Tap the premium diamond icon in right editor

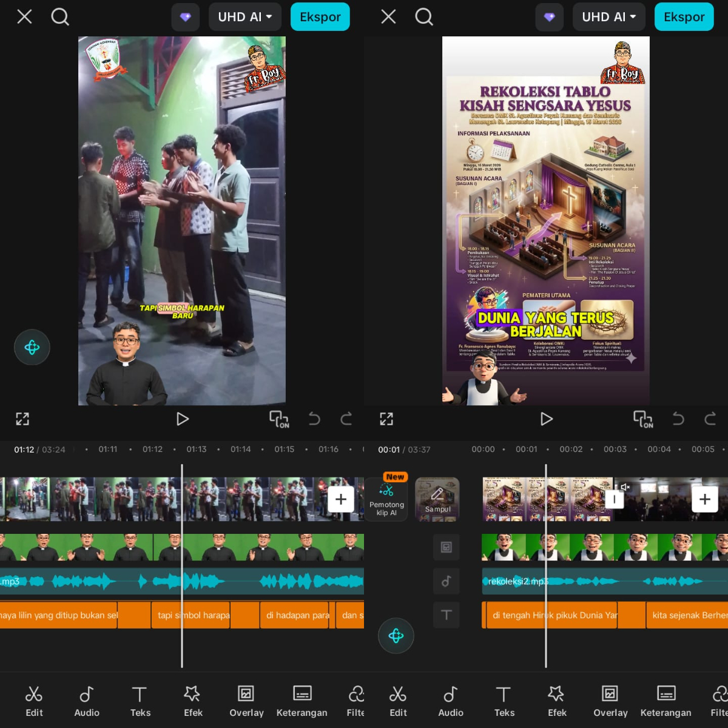(549, 17)
